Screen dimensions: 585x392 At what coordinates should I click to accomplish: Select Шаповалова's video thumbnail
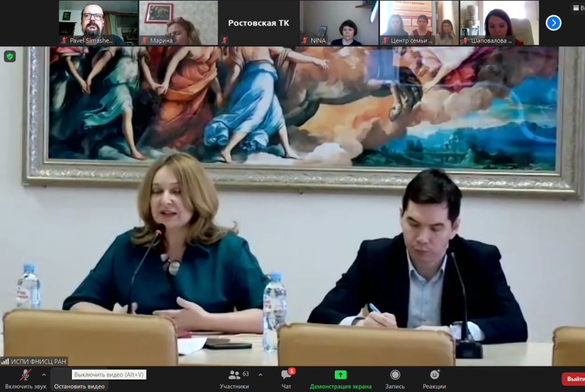tap(499, 23)
